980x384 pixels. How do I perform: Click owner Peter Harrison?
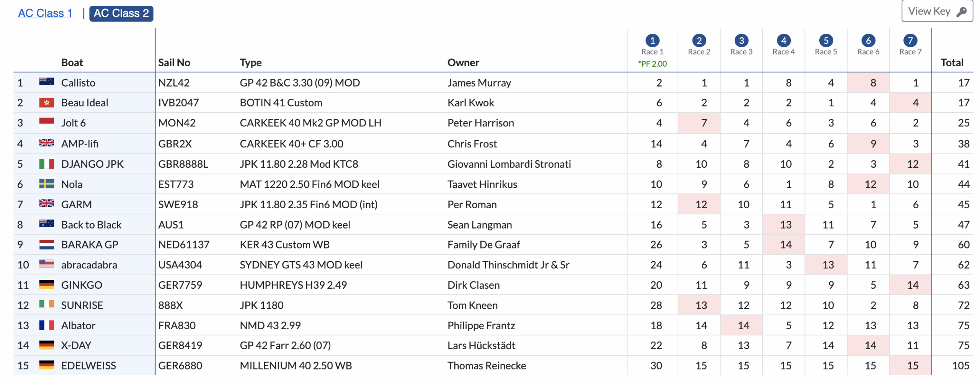pos(480,123)
